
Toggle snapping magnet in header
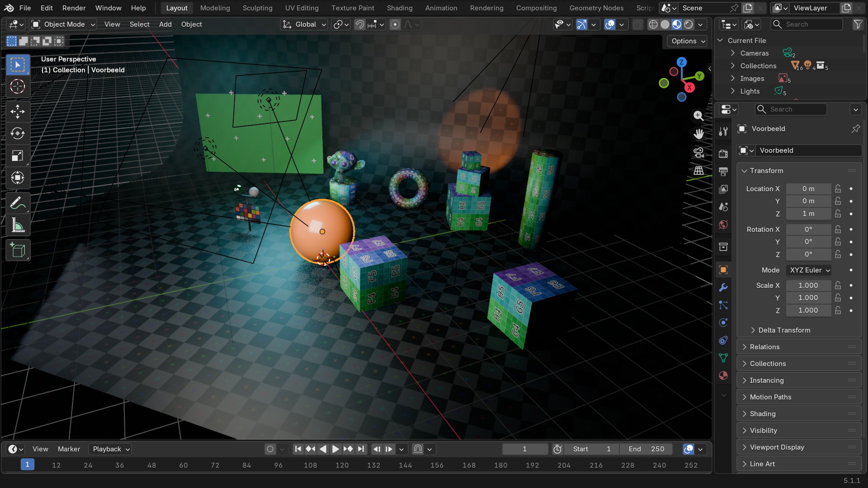pyautogui.click(x=360, y=24)
